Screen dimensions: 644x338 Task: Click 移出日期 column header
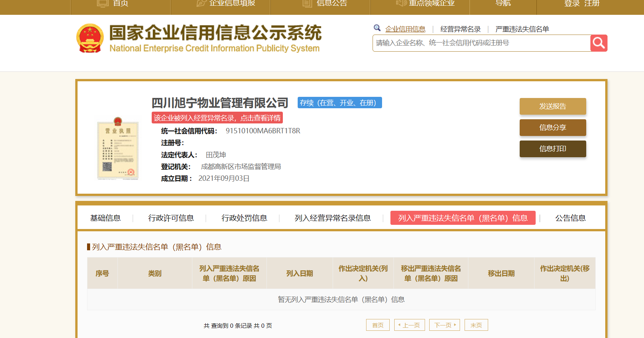point(501,273)
